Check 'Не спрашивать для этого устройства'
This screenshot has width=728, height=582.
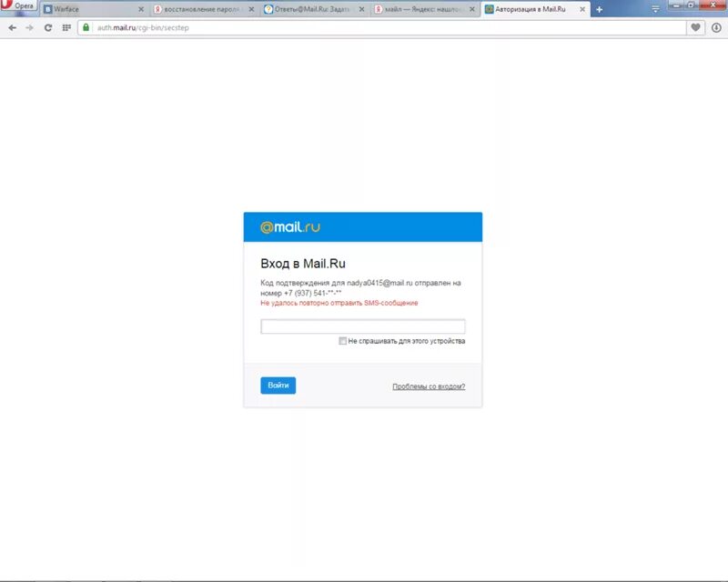(x=343, y=341)
